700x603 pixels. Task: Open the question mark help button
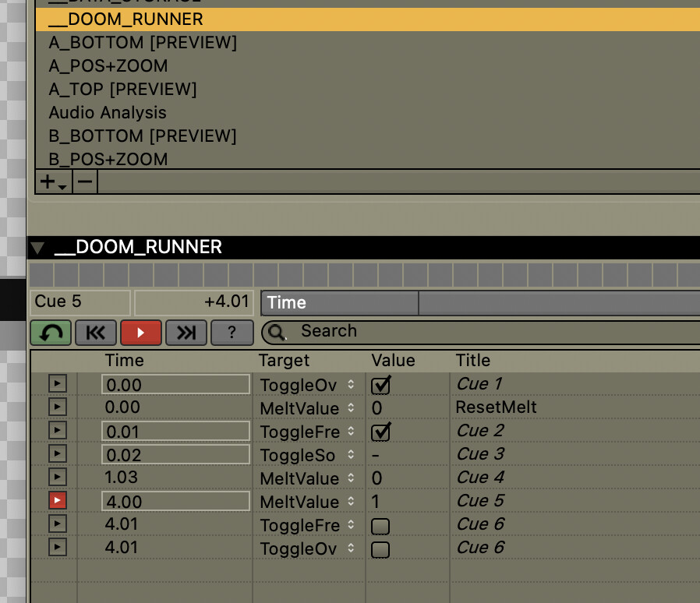pyautogui.click(x=232, y=333)
